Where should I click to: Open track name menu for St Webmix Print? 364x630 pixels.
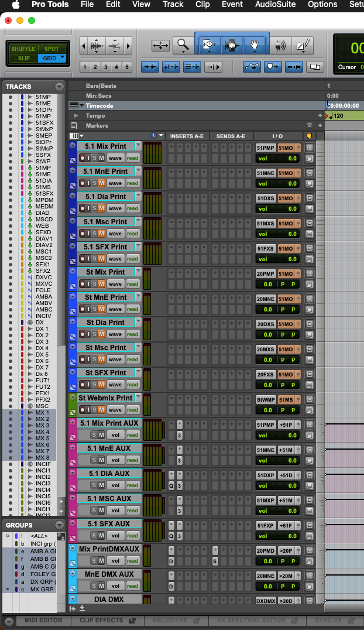[138, 397]
